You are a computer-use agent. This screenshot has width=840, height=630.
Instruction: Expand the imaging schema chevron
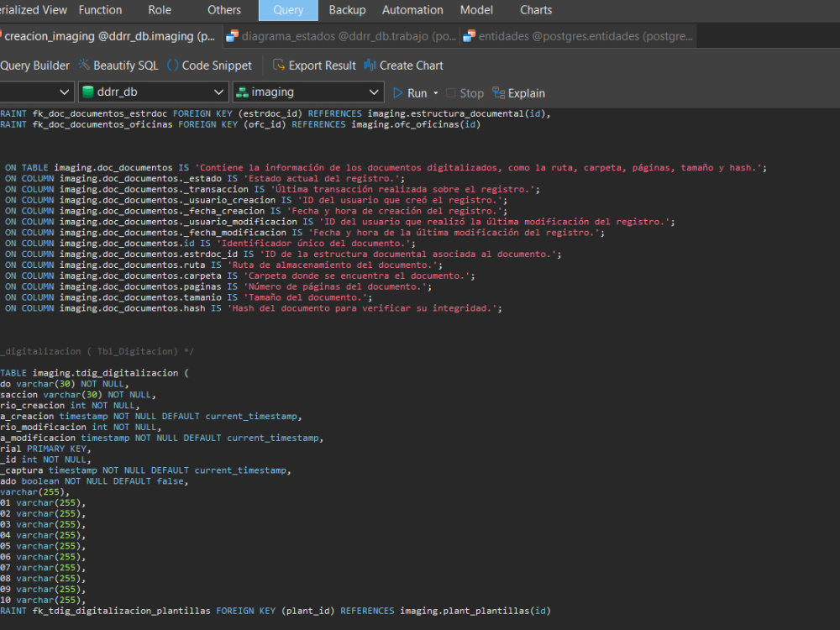click(374, 92)
